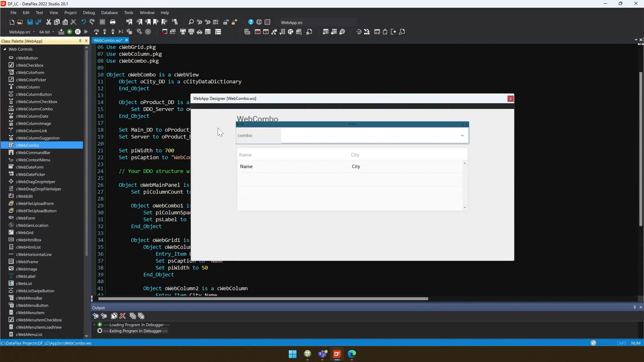The image size is (644, 362).
Task: Close the WebCombo.wo tab
Action: click(x=126, y=40)
